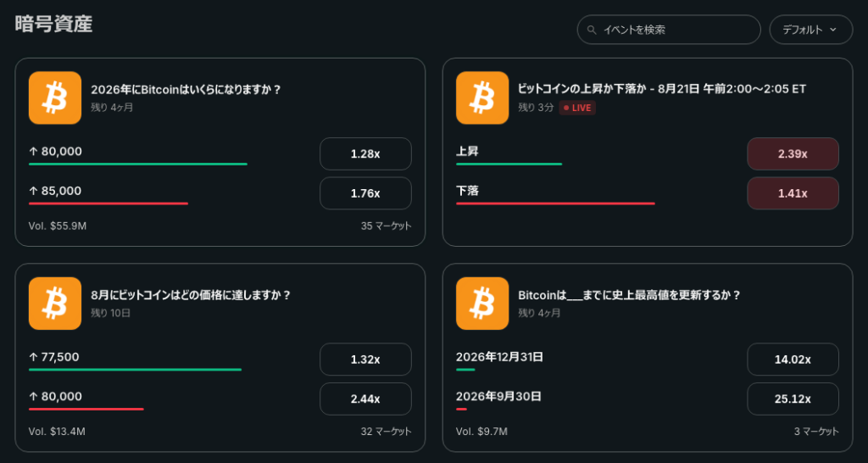Click the green probability bar under 上昇
The image size is (868, 463).
[x=509, y=164]
